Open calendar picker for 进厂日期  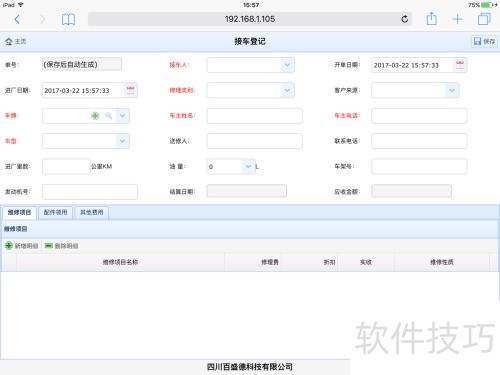click(130, 90)
